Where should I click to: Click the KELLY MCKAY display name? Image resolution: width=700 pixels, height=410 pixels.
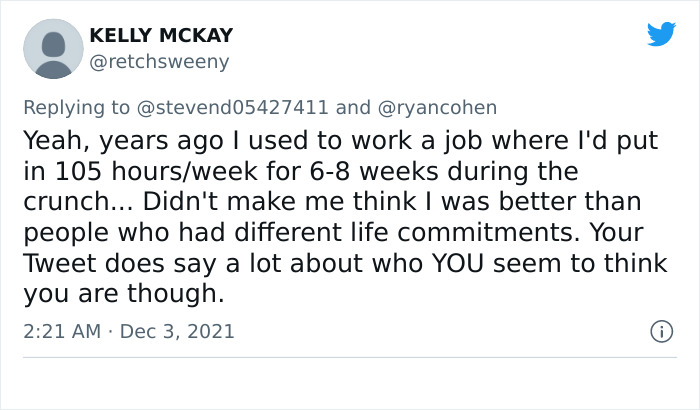click(161, 36)
